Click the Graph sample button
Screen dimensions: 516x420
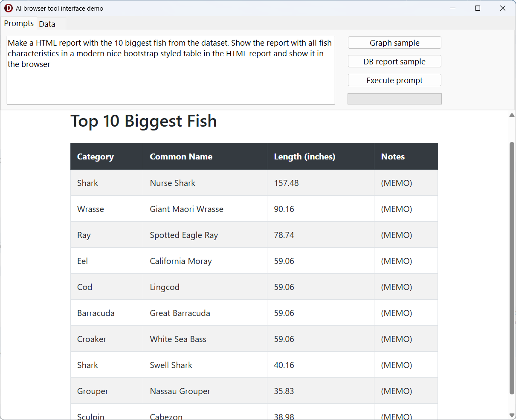394,43
